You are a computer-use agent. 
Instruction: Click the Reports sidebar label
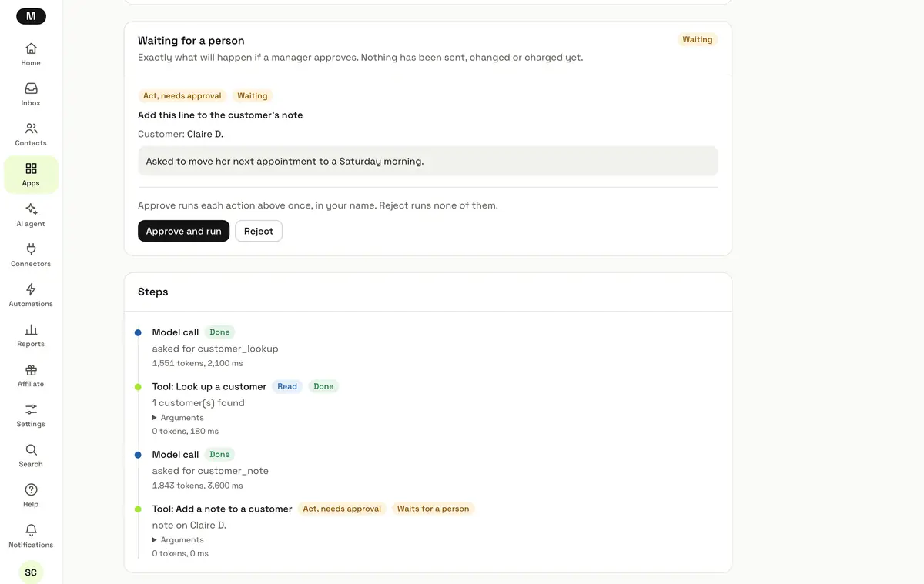pos(31,344)
